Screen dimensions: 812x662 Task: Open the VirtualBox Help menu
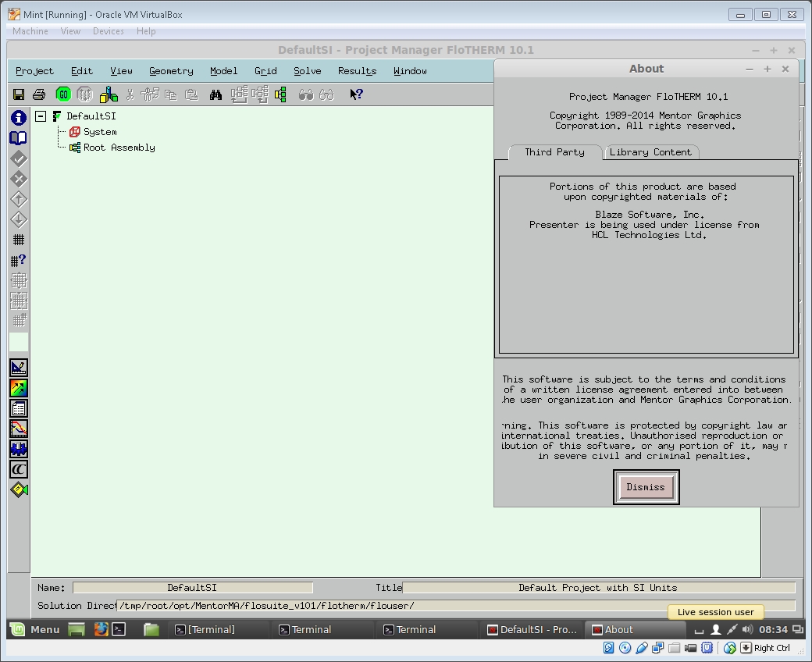146,31
